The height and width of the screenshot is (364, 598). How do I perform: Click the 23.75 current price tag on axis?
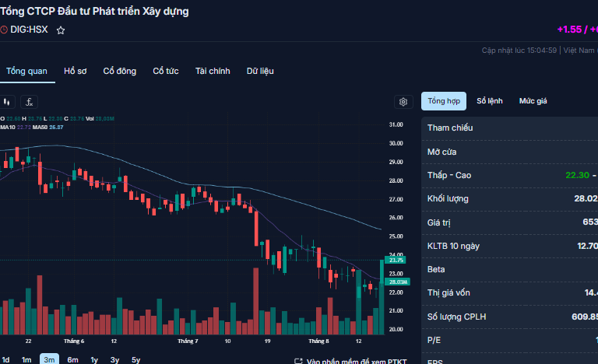coord(396,260)
